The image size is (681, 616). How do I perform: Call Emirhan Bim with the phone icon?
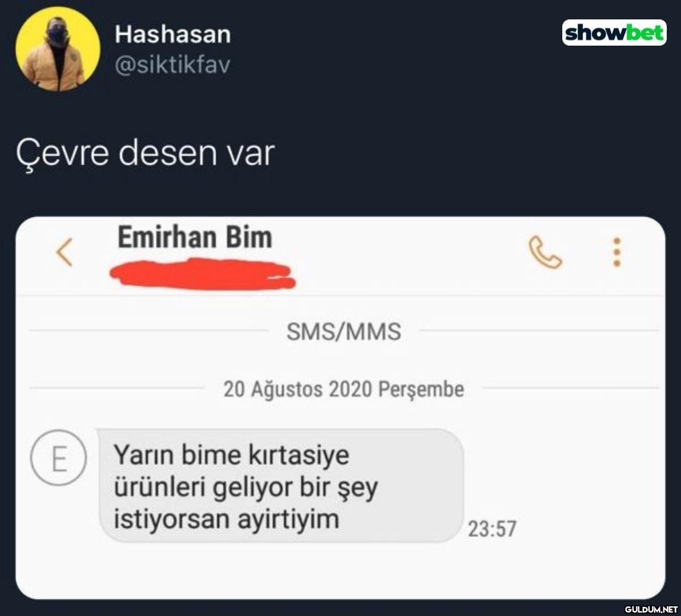coord(545,252)
